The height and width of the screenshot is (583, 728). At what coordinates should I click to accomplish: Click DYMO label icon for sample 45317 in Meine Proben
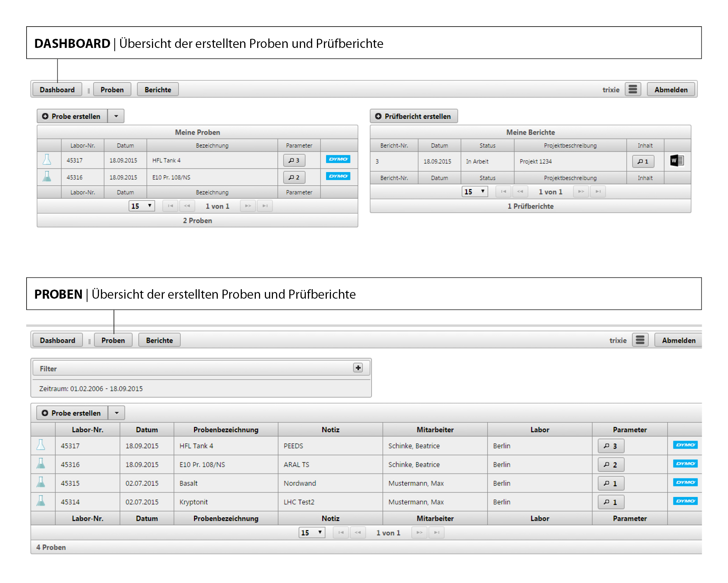[338, 159]
